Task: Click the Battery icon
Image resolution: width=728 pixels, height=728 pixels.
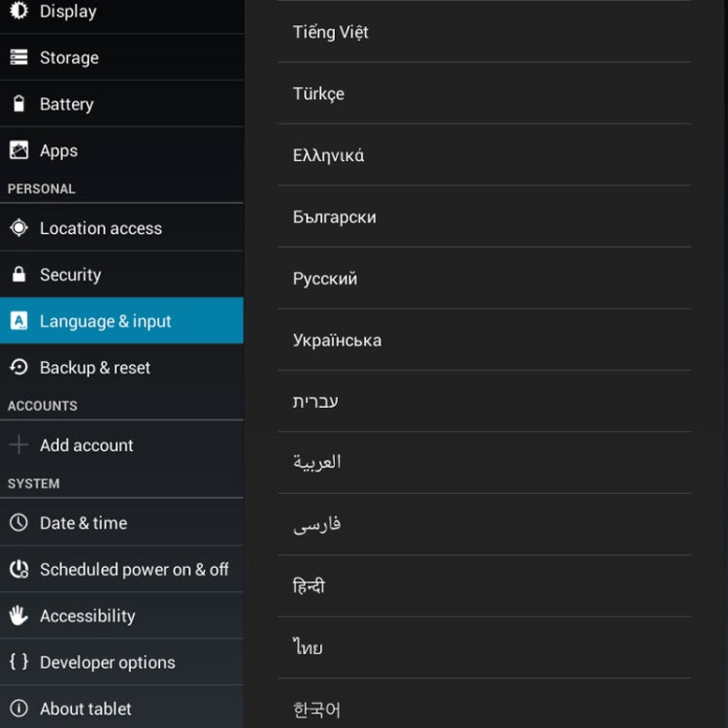Action: [x=18, y=104]
